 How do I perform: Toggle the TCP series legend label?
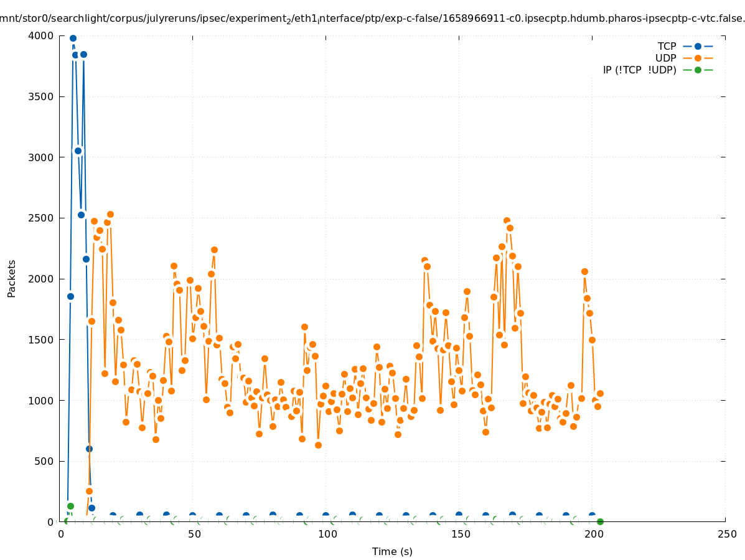point(667,46)
